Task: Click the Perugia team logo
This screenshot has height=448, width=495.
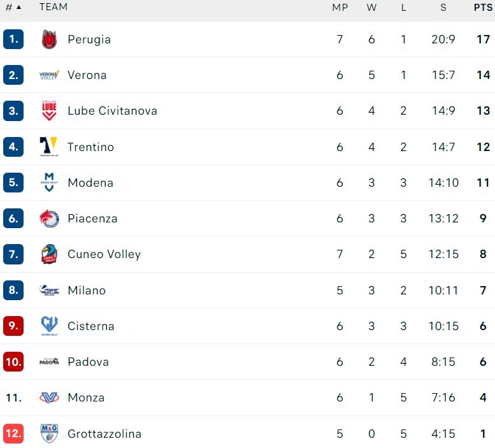Action: click(49, 40)
